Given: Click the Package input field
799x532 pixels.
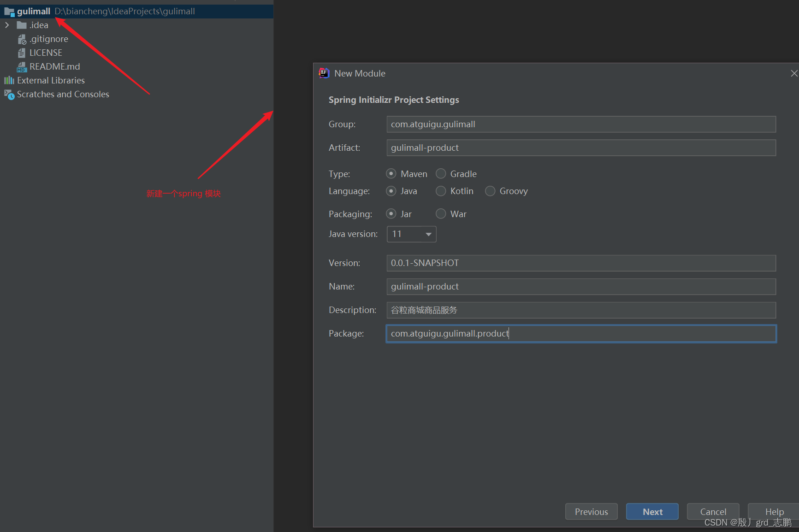Looking at the screenshot, I should click(581, 334).
